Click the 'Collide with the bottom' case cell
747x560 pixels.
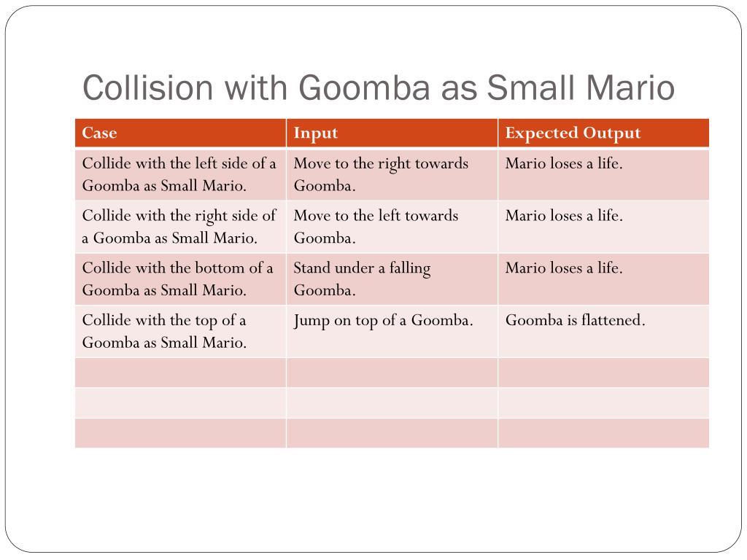(181, 279)
